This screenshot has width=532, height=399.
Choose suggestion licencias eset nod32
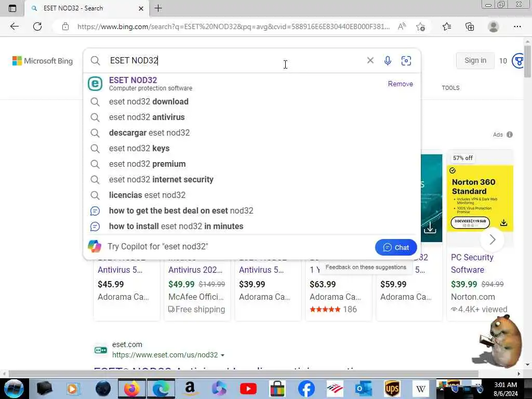(x=251, y=195)
